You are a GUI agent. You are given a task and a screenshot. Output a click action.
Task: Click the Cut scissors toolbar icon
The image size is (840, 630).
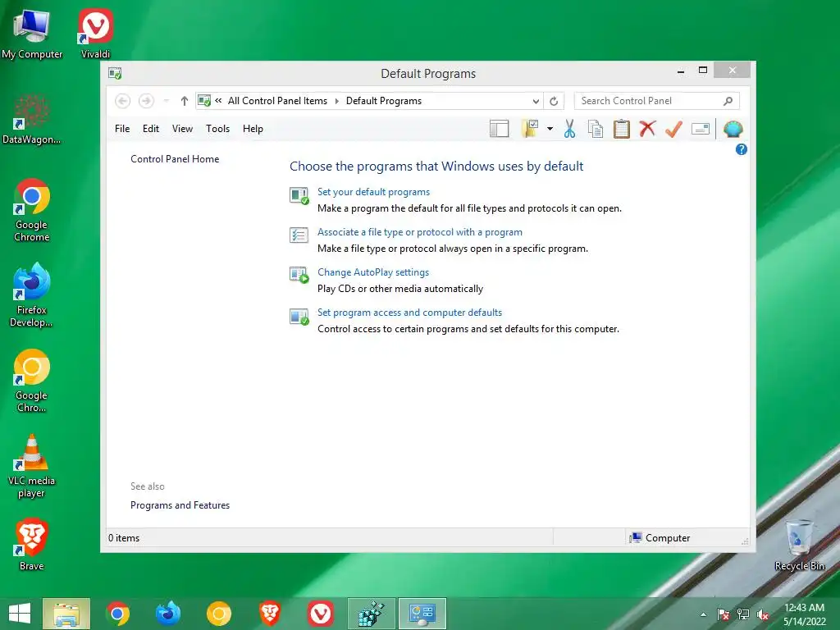(x=569, y=129)
